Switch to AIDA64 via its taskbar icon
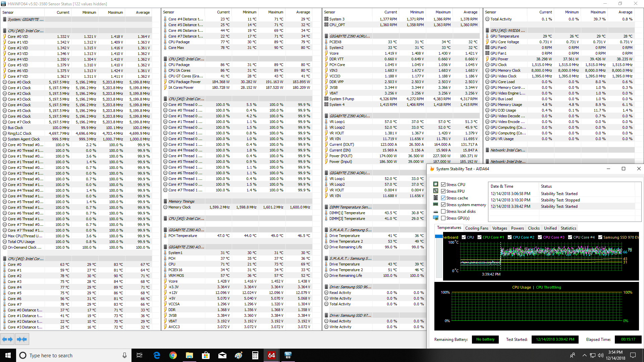Screen dimensions: 644x362 coord(271,355)
